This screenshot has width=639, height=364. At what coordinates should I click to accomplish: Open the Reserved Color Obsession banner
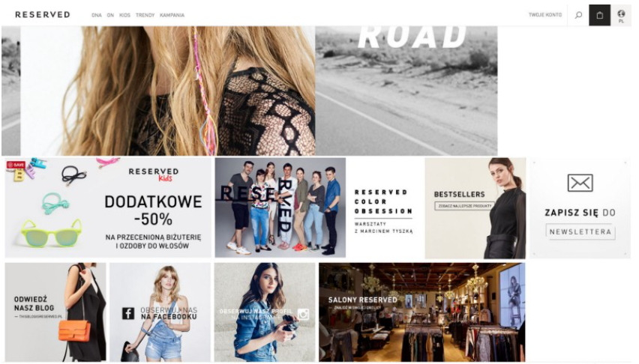(385, 208)
